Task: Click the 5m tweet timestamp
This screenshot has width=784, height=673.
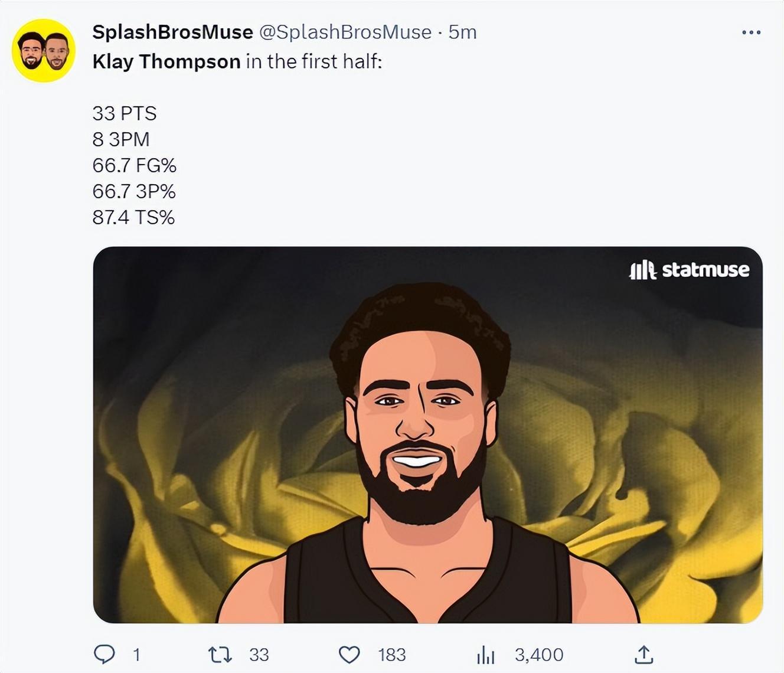Action: (462, 32)
